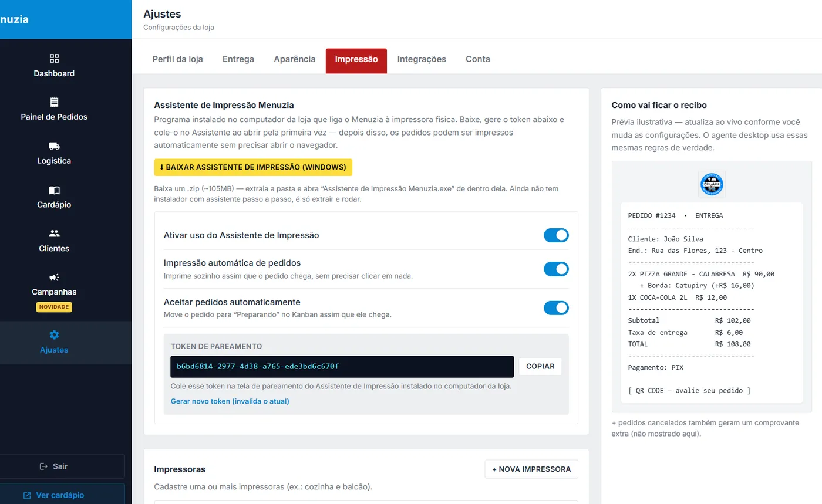Open Campanhas in the sidebar

coord(54,291)
